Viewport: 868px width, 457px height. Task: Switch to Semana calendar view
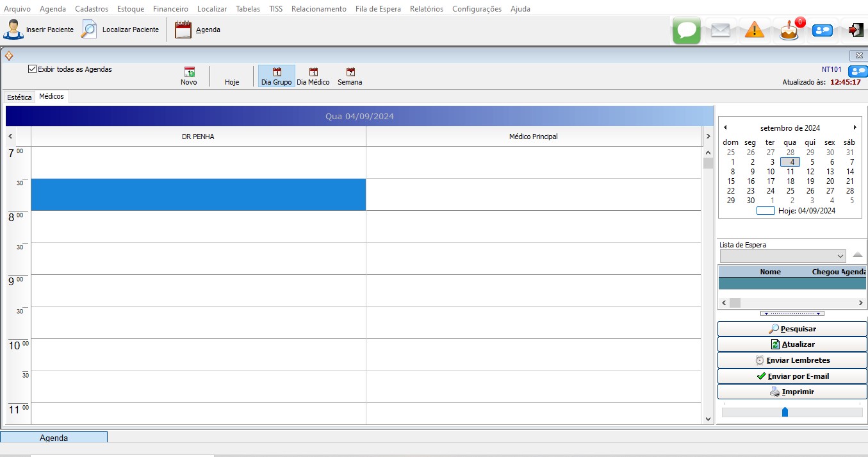click(x=350, y=72)
